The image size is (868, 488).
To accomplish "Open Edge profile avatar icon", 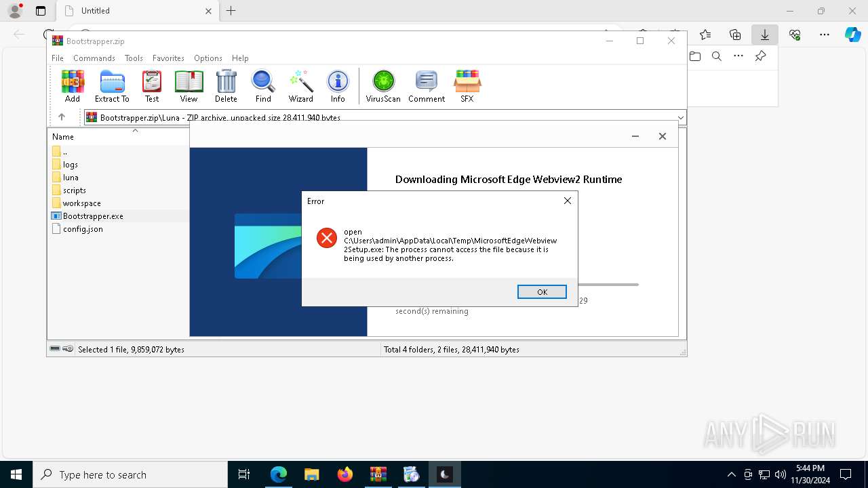I will pyautogui.click(x=15, y=11).
